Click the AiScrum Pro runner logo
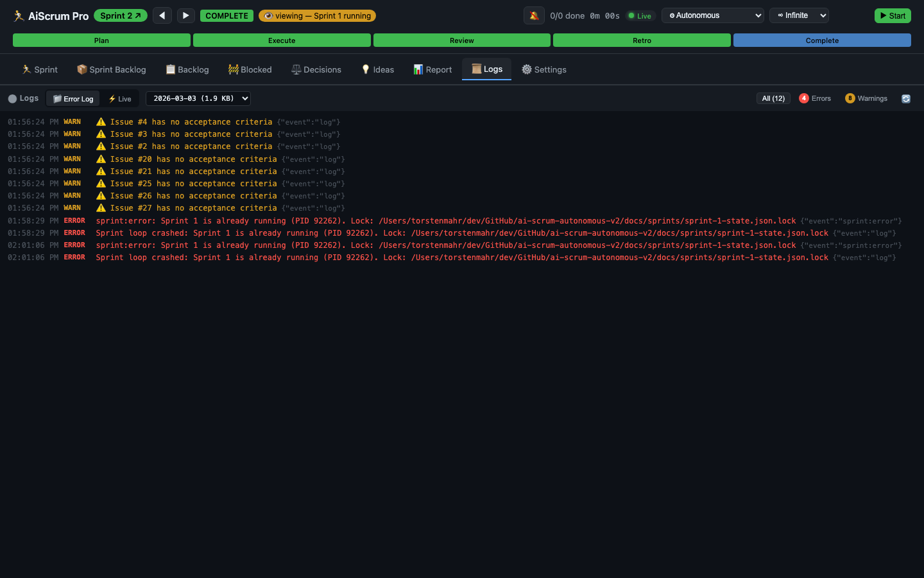The width and height of the screenshot is (924, 578). (x=19, y=16)
